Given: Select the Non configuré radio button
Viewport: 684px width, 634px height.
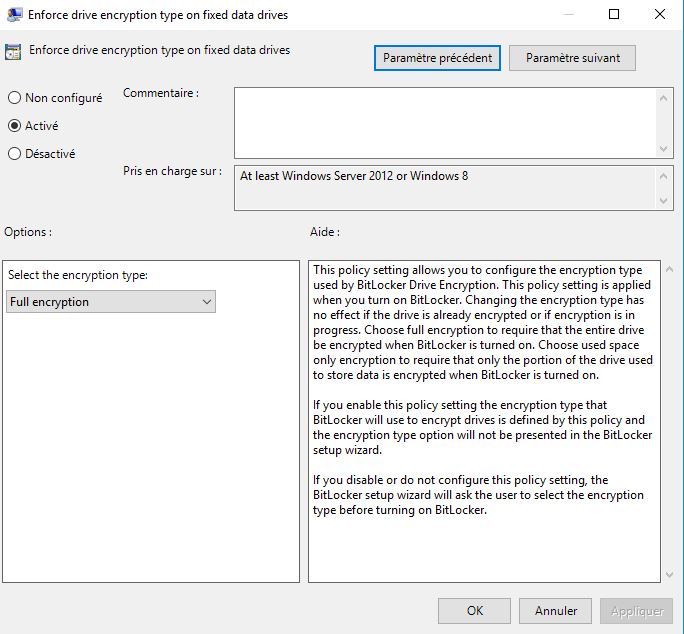Looking at the screenshot, I should click(14, 98).
